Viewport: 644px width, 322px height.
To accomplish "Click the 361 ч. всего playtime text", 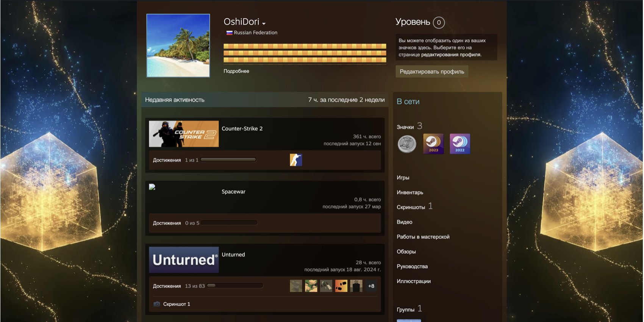I will (367, 136).
